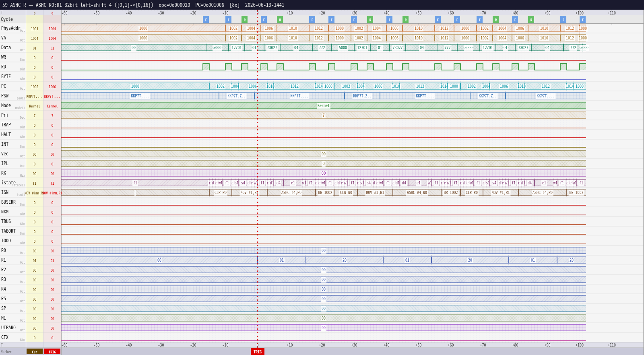This screenshot has height=355, width=644.
Task: Select the BYTE signal row label
Action: pos(6,76)
